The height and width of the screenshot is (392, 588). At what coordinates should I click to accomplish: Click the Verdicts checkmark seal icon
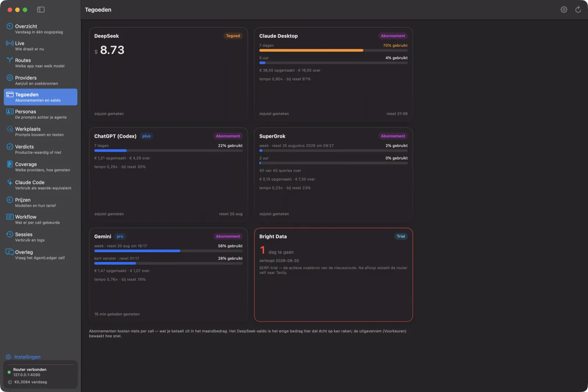coord(10,146)
